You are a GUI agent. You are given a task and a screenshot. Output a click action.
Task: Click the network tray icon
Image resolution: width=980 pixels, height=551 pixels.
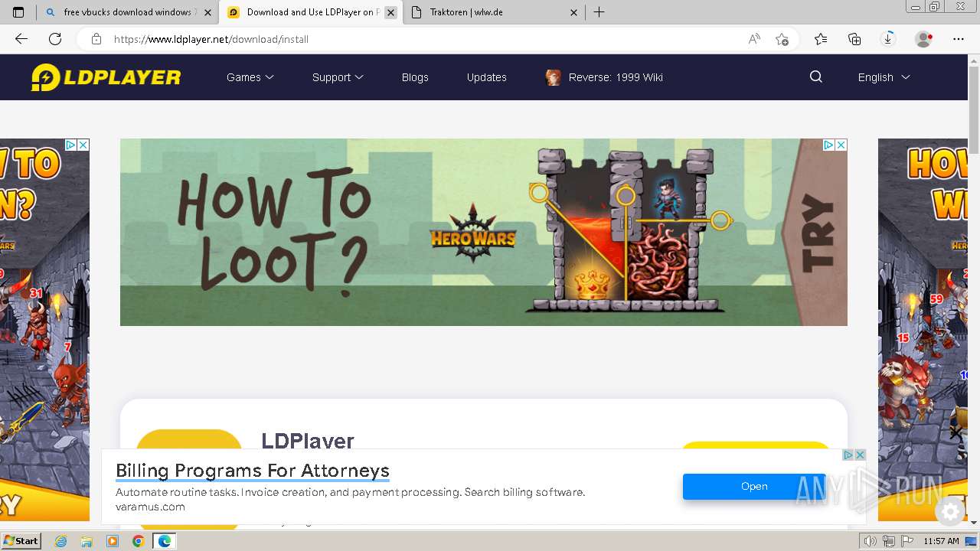(888, 541)
